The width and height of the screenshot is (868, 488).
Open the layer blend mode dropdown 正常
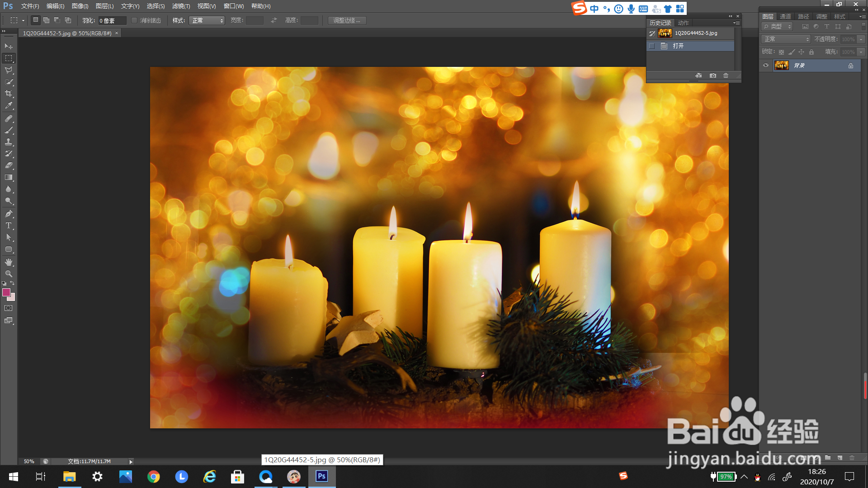tap(786, 39)
